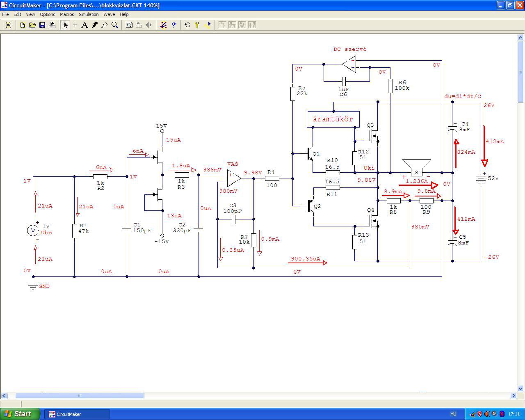
Task: Open the Simulation menu
Action: tap(89, 14)
